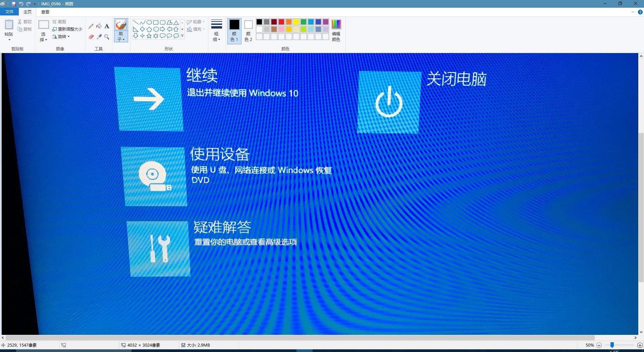
Task: Click the vertical scrollbar down arrow
Action: click(641, 332)
